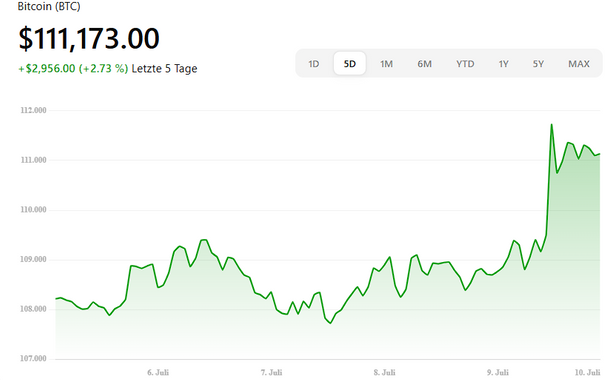Click the chart's highest price peak
Image resolution: width=613 pixels, height=380 pixels.
point(551,125)
